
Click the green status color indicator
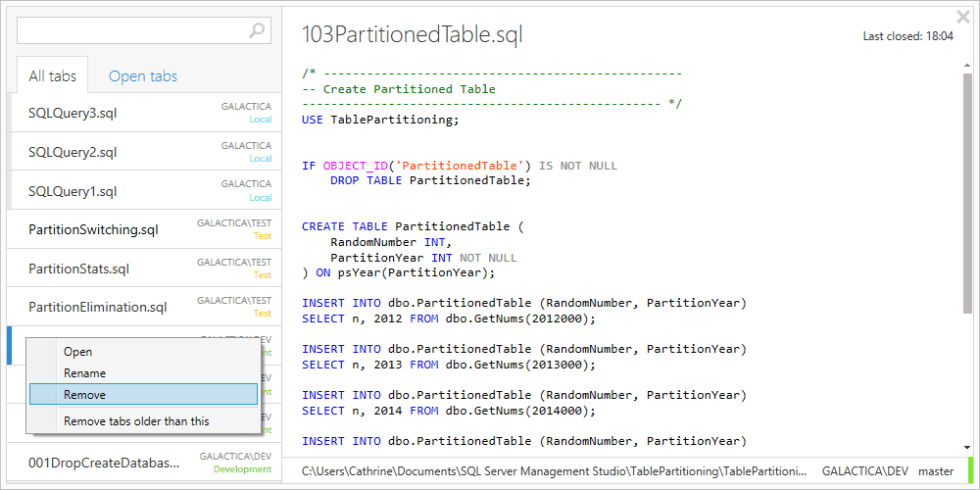coord(970,470)
